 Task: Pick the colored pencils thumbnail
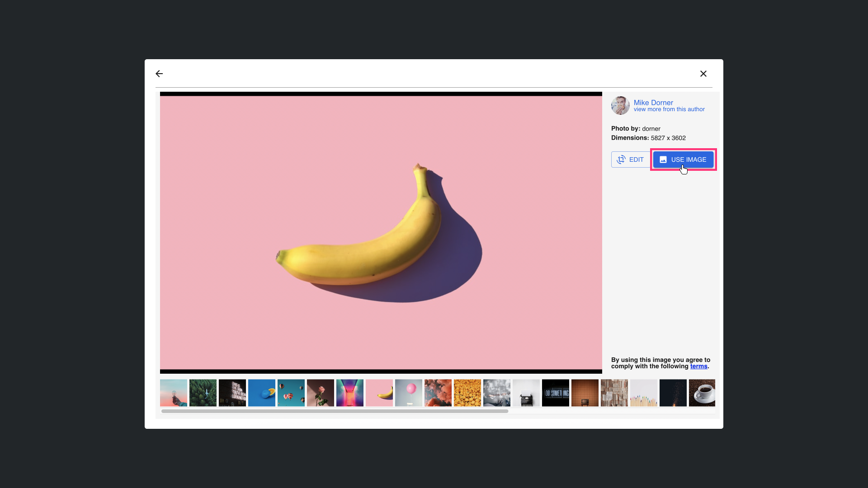(644, 393)
